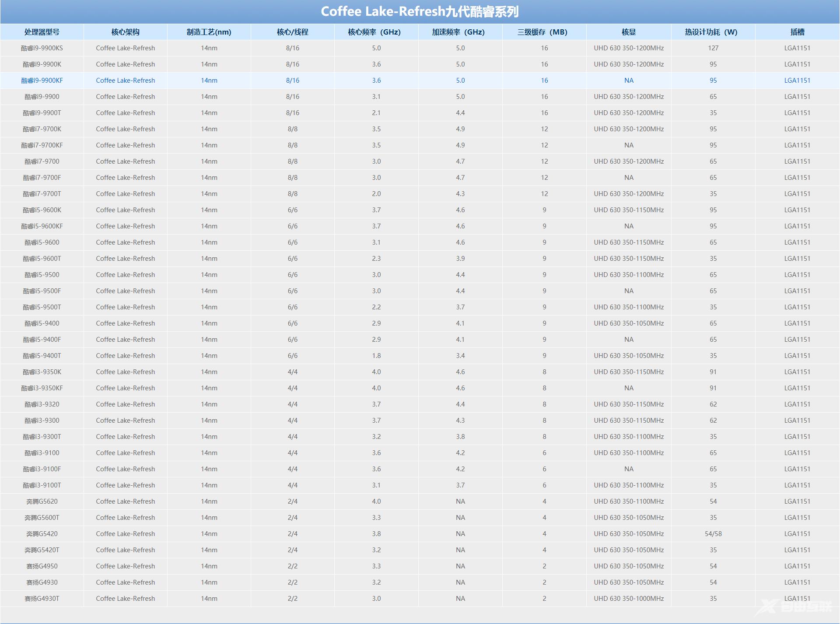
Task: Select the 酷睿i3-9350KF model cell
Action: (x=42, y=388)
